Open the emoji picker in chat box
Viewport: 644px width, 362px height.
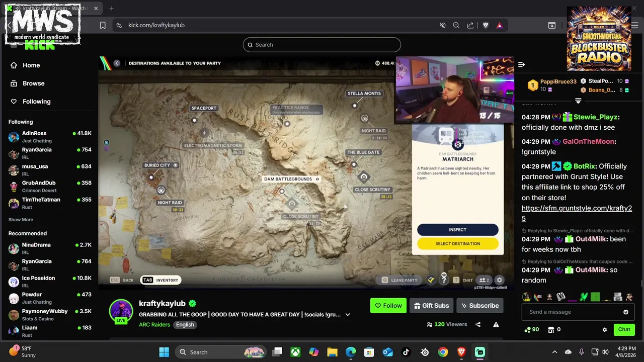click(x=626, y=312)
